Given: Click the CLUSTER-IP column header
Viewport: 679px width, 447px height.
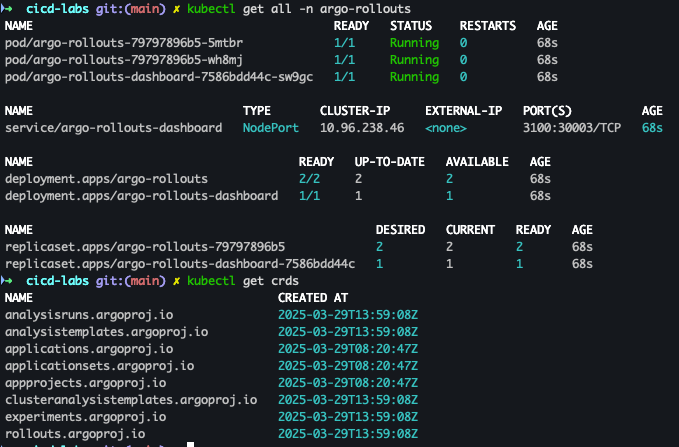Looking at the screenshot, I should point(355,111).
